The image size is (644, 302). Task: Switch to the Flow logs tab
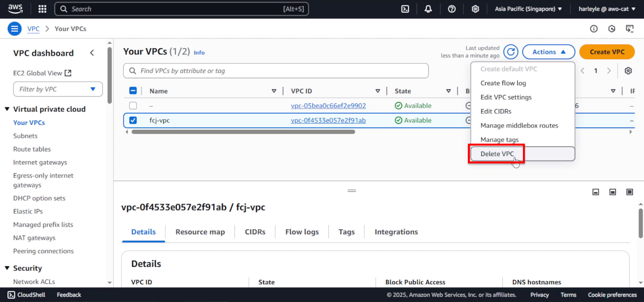tap(302, 232)
